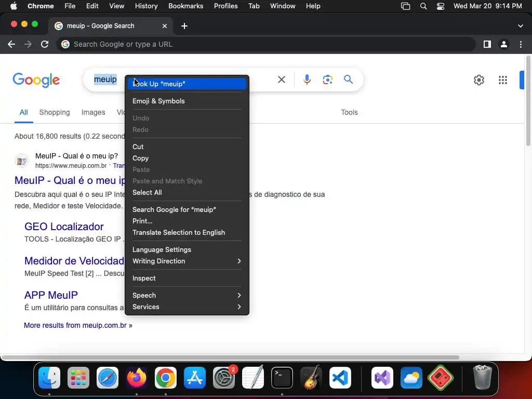Viewport: 532px width, 399px height.
Task: Open Google Lens image search icon
Action: [328, 79]
